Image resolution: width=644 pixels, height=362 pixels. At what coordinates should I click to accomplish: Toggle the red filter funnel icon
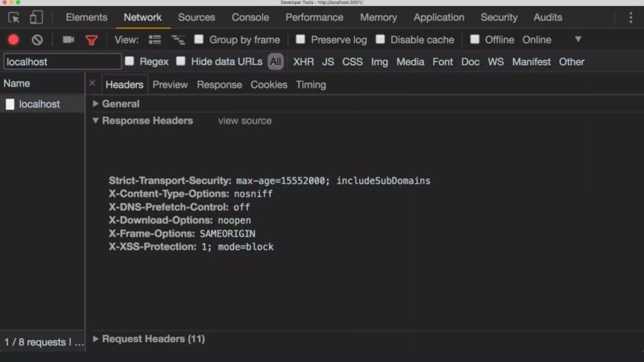point(92,40)
